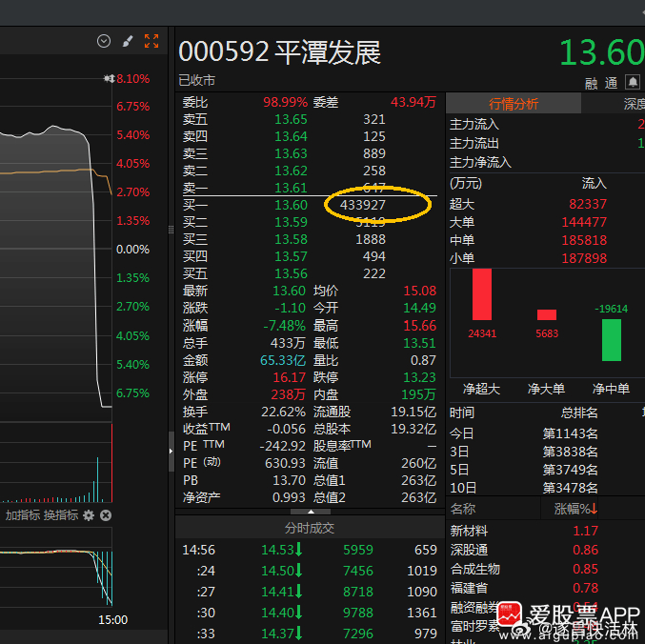645x644 pixels.
Task: Sort by 涨幅% column header
Action: click(575, 509)
